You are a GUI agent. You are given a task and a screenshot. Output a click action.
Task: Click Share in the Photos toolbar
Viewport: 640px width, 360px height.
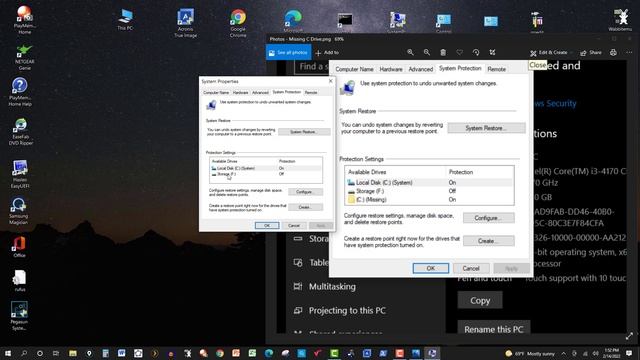[591, 53]
